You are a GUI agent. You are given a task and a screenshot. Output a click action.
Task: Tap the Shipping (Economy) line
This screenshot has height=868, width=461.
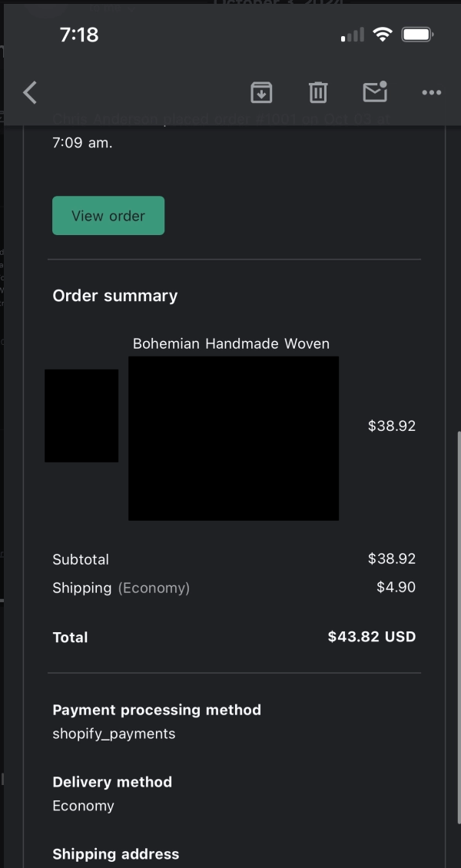(121, 588)
